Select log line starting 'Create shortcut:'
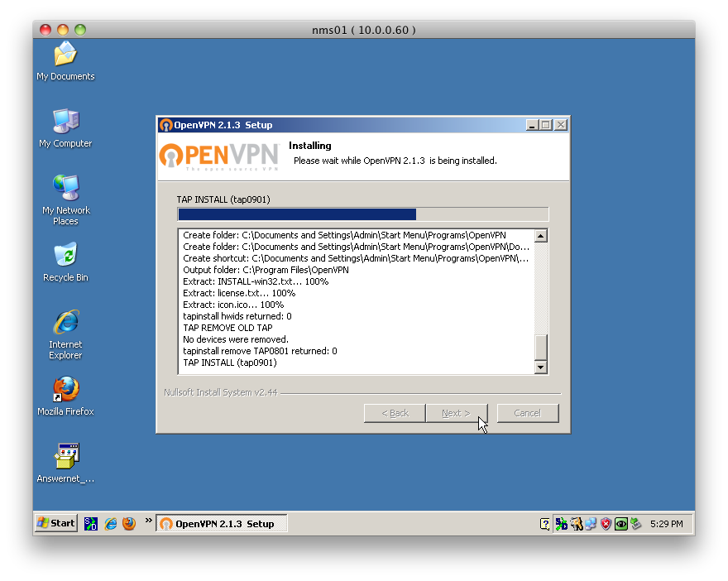 coord(356,258)
